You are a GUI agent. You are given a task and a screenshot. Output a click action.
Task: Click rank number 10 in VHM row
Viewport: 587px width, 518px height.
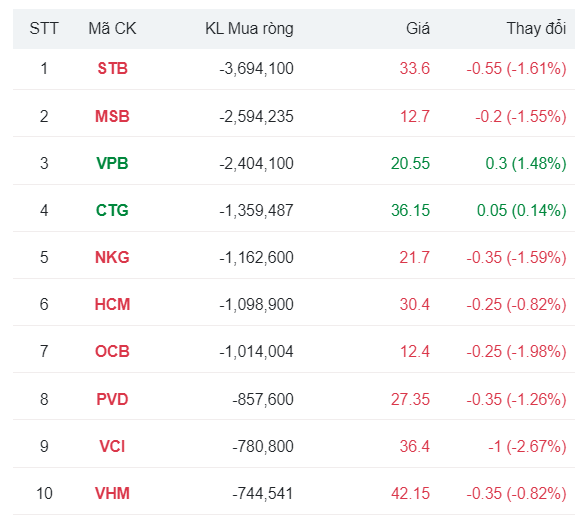[x=44, y=493]
